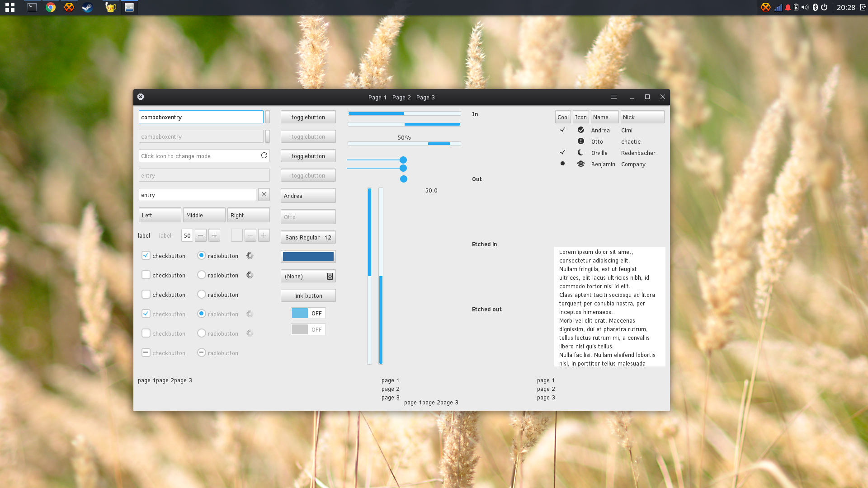Screen dimensions: 868x488
Task: Clear the entry using the X button
Action: [264, 195]
